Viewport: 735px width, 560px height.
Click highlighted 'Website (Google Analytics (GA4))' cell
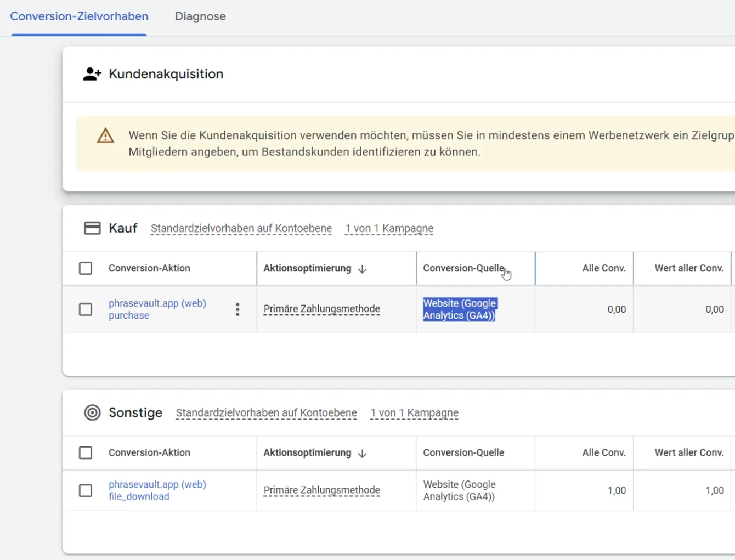460,309
